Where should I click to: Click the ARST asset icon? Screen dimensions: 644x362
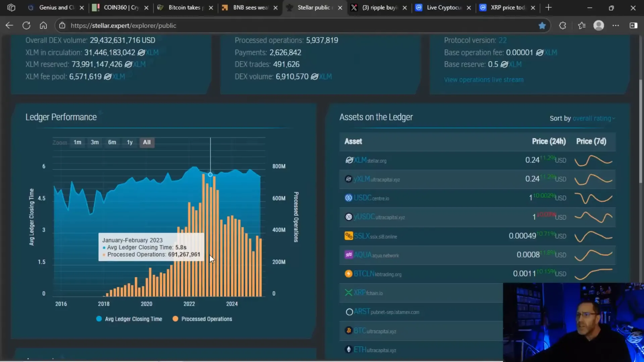click(x=349, y=312)
